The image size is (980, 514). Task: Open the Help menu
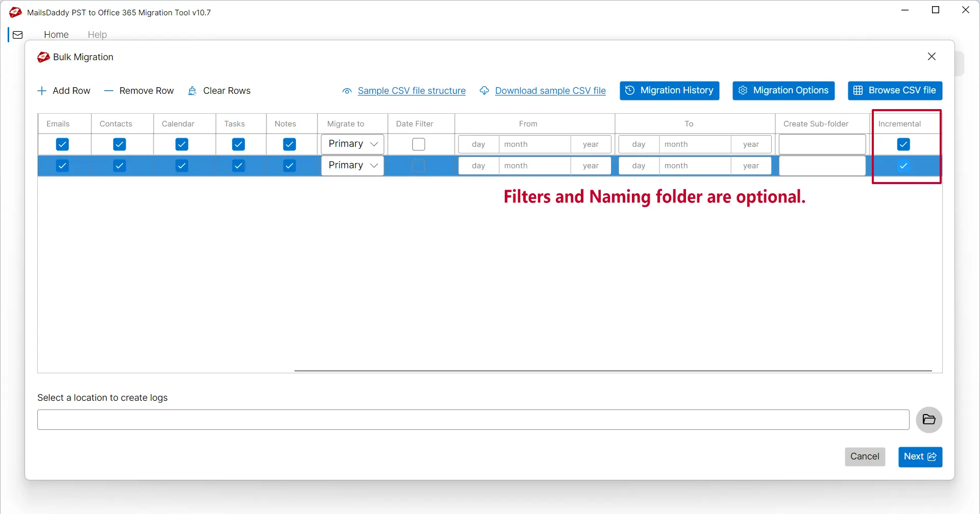tap(97, 35)
